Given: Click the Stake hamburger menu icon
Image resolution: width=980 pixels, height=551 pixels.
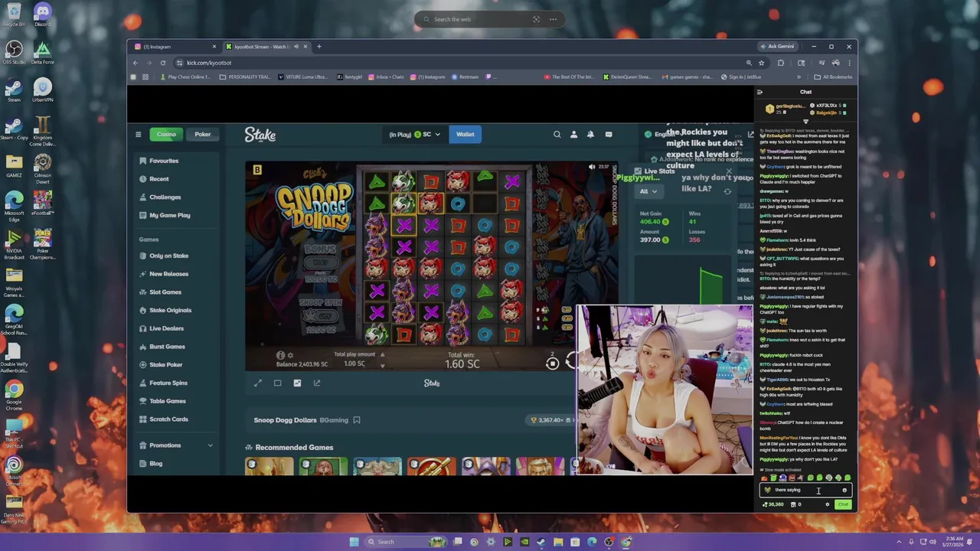Looking at the screenshot, I should (x=139, y=135).
